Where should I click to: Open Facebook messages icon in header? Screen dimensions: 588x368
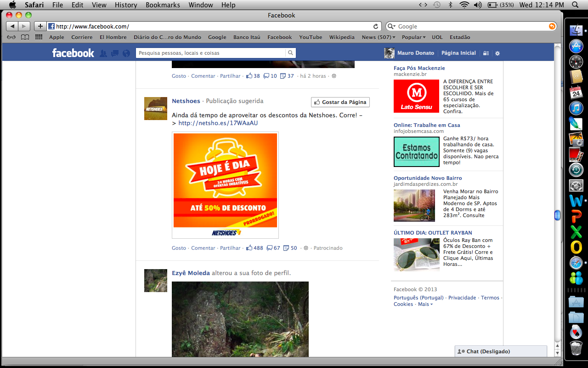coord(115,53)
